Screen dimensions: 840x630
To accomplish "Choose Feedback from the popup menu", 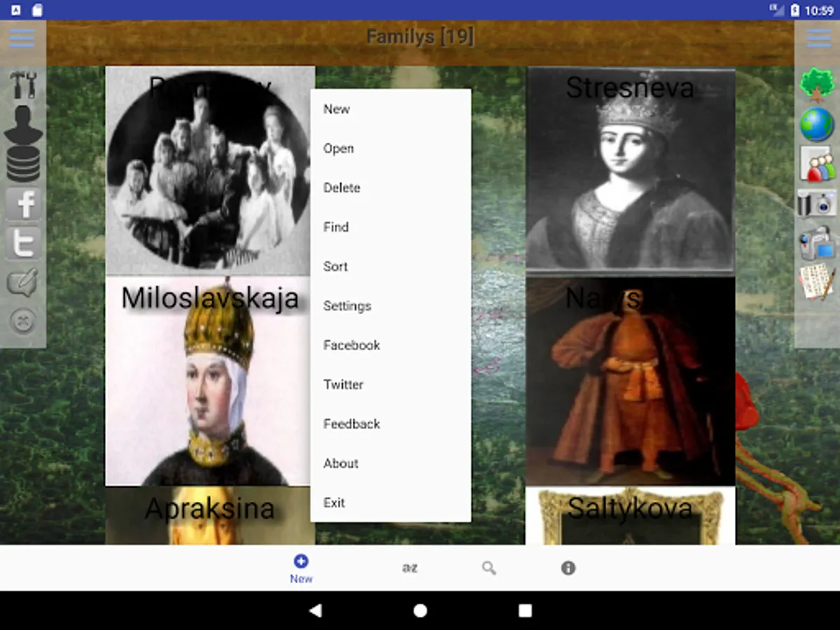I will click(x=391, y=423).
